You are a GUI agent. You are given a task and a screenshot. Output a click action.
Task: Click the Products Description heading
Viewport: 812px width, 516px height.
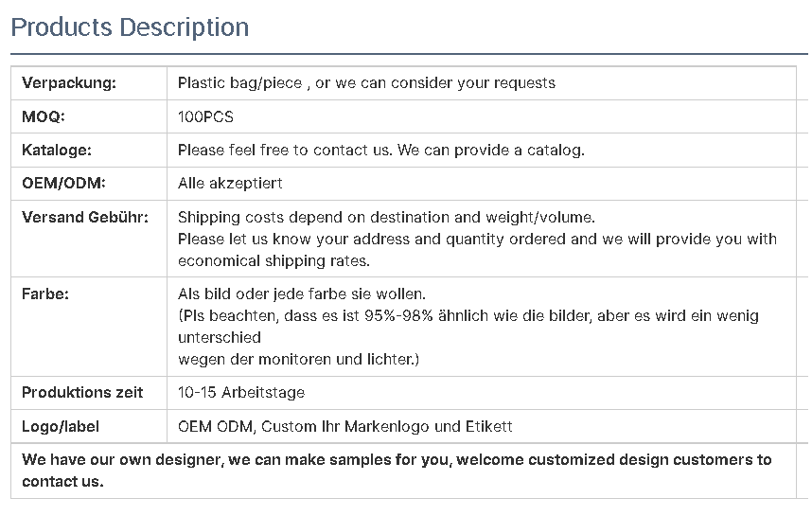pos(130,27)
